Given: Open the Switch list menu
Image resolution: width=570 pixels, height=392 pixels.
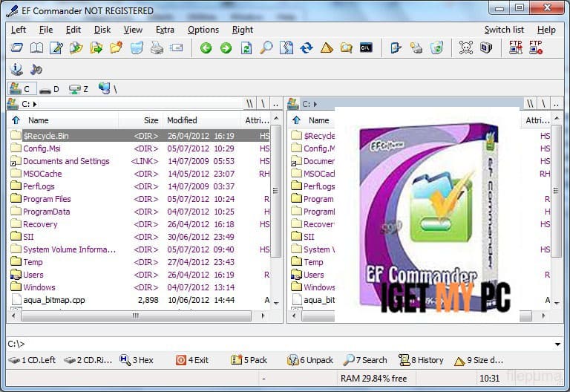Looking at the screenshot, I should point(504,30).
